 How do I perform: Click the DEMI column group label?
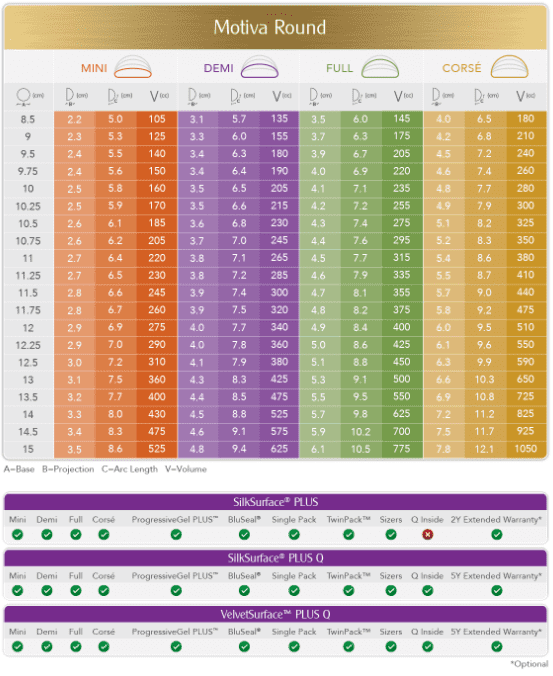pos(219,68)
